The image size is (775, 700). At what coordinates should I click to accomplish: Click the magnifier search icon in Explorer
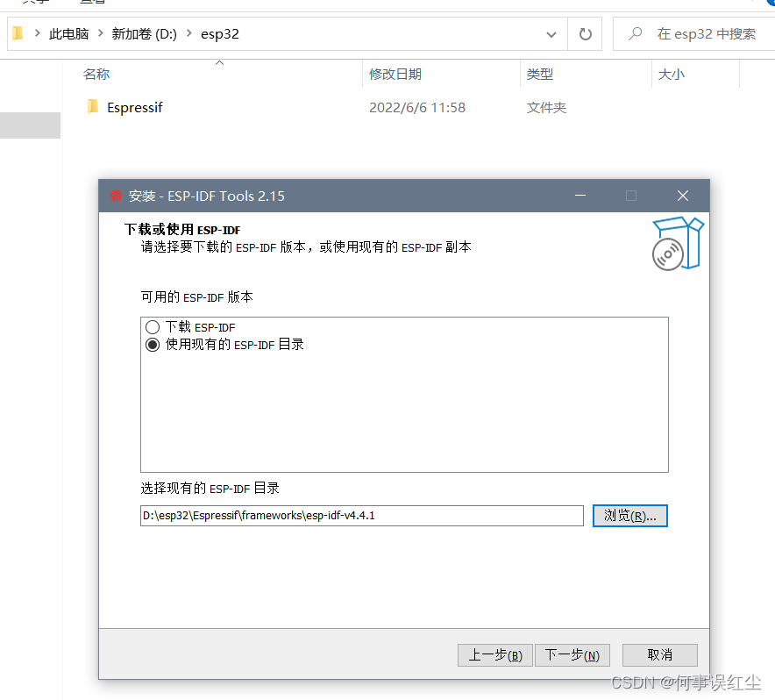[x=635, y=33]
